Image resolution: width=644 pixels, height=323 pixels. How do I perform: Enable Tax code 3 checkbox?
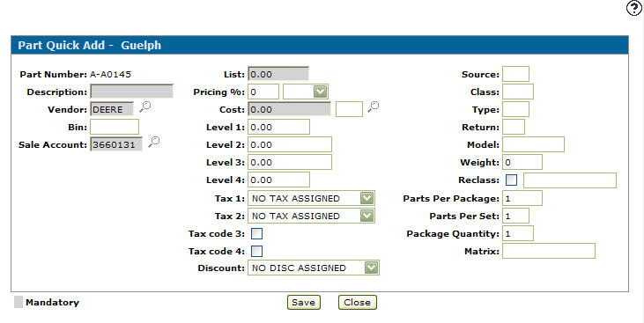pos(256,233)
